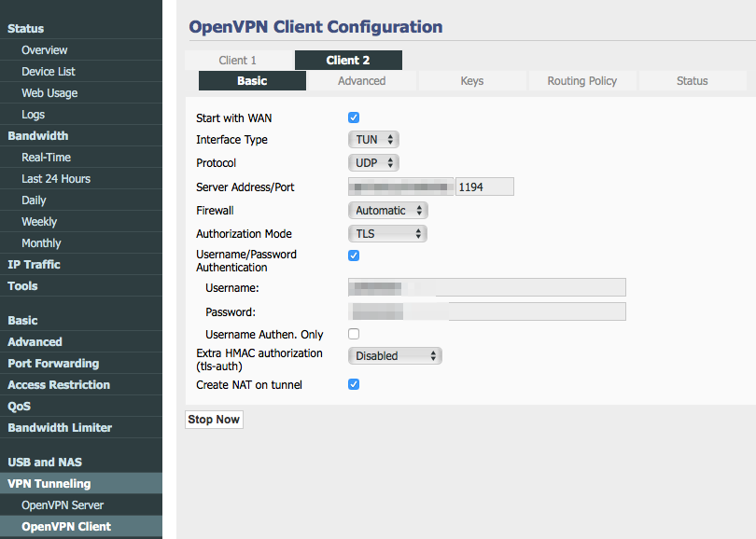This screenshot has width=756, height=539.
Task: Switch to the Client 1 tab
Action: (x=239, y=61)
